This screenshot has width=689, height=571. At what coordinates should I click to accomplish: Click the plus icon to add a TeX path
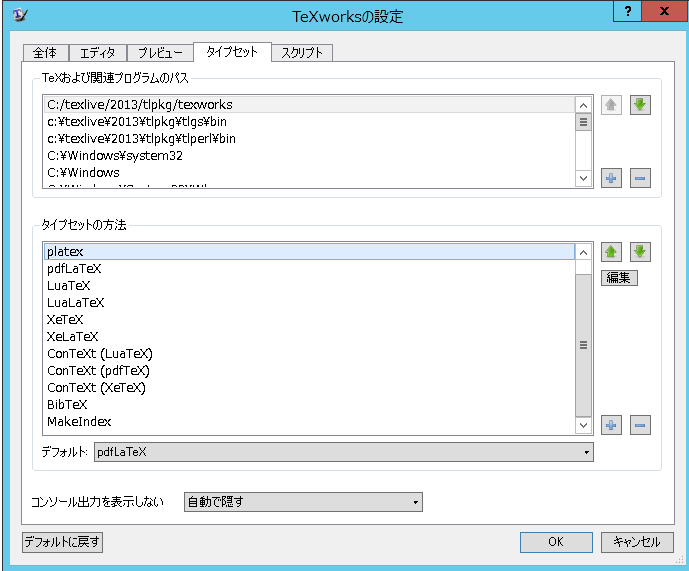coord(612,178)
